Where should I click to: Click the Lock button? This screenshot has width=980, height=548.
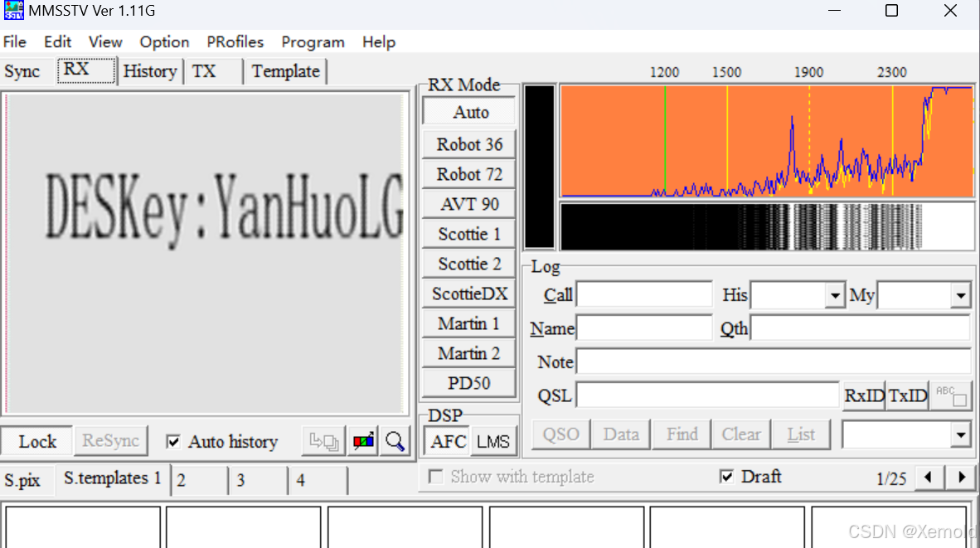pos(37,442)
